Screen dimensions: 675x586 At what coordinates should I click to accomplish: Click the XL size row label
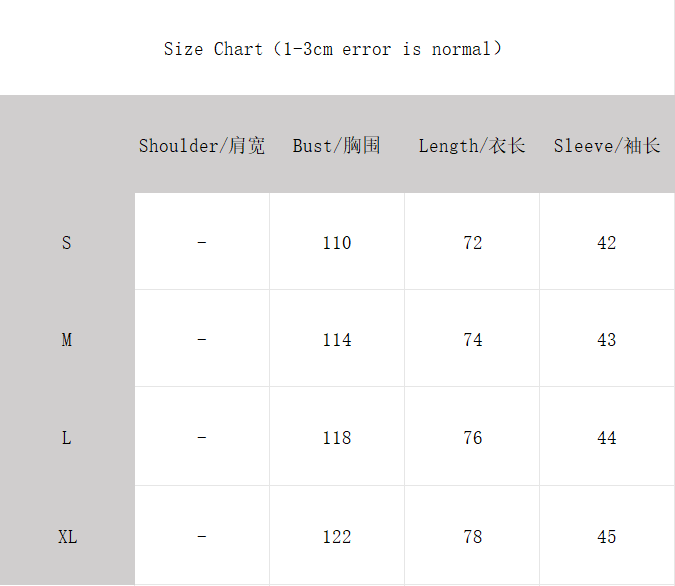(68, 537)
